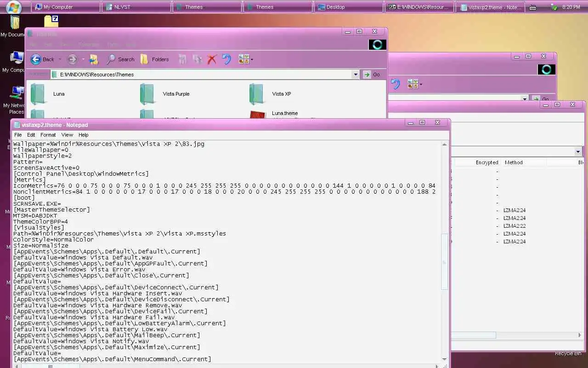Click 'ColorStyle=NormalColor' line in Notepad
The height and width of the screenshot is (368, 588).
(53, 240)
